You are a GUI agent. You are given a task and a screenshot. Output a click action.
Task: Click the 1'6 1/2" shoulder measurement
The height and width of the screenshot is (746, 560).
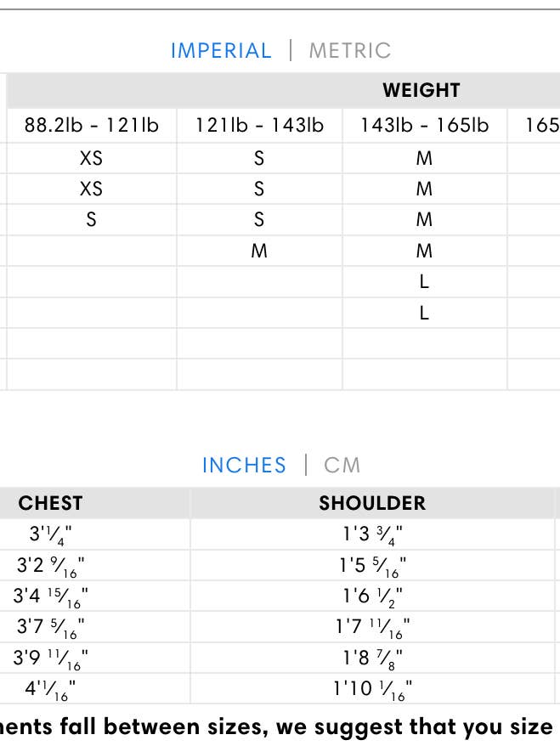point(372,596)
